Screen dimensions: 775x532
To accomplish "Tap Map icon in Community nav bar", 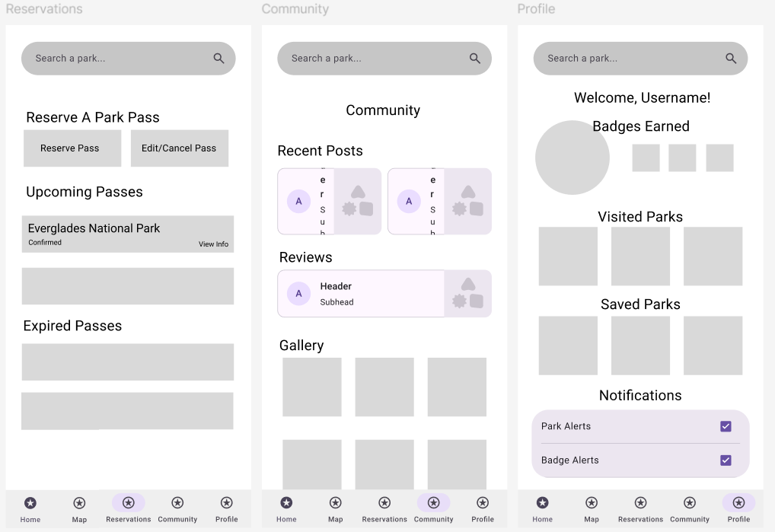I will click(x=335, y=503).
